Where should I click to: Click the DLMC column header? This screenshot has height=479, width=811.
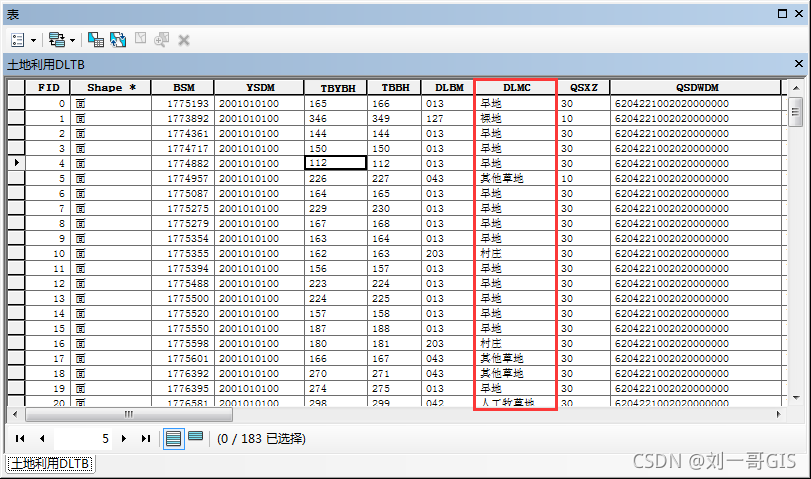click(516, 87)
